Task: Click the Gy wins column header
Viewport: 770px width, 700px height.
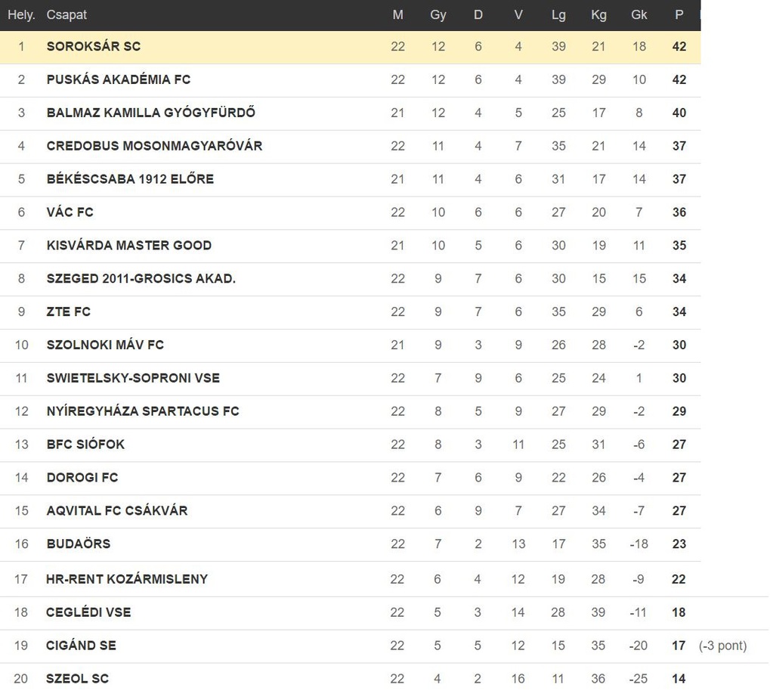Action: [x=438, y=14]
